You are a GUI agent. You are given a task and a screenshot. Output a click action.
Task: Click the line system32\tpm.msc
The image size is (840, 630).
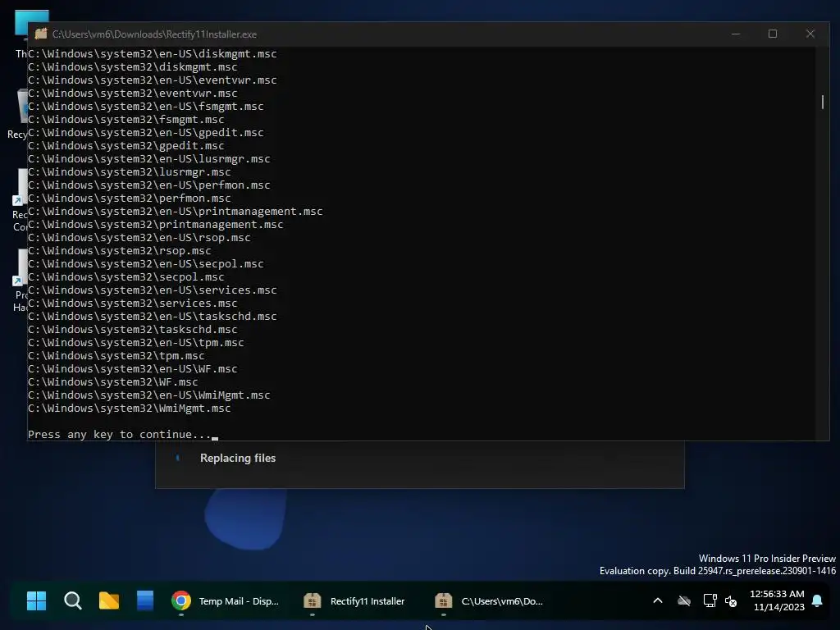click(x=116, y=356)
